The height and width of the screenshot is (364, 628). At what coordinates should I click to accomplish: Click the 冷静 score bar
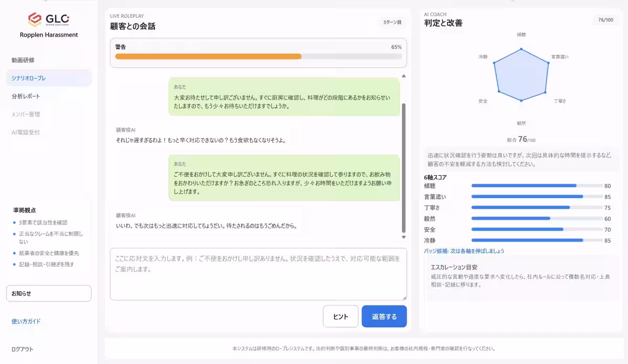tap(537, 241)
